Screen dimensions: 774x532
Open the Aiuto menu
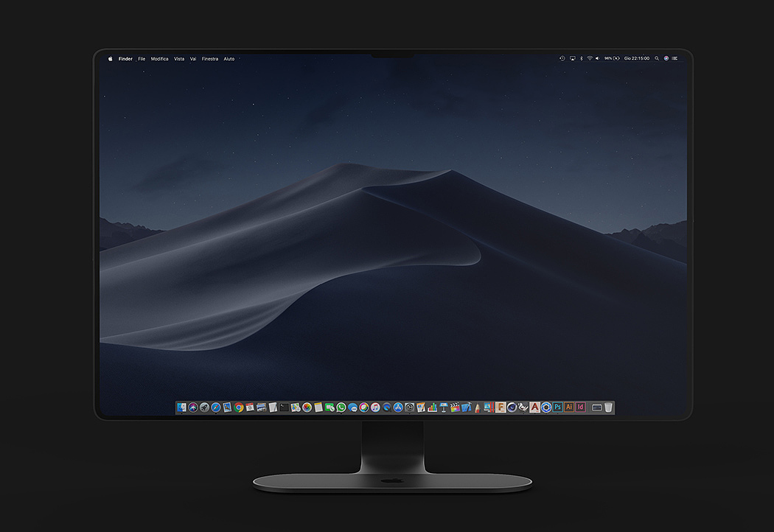pos(229,59)
